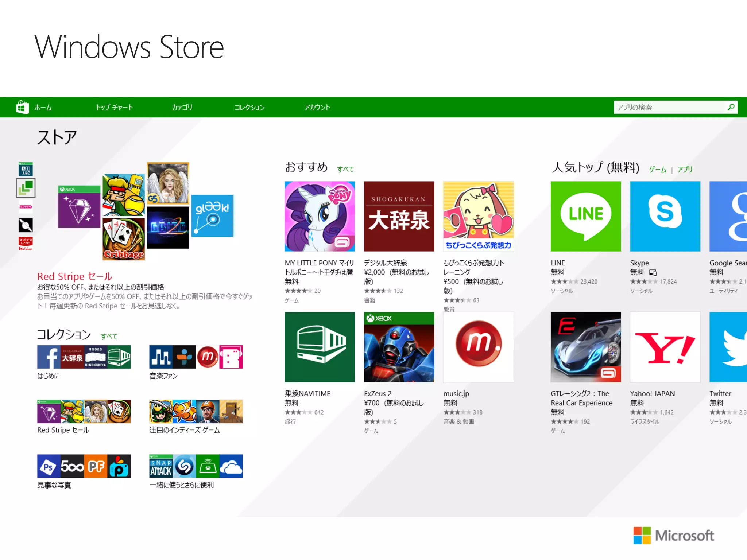Open the デジタル大辞泉 app tile

(x=399, y=216)
